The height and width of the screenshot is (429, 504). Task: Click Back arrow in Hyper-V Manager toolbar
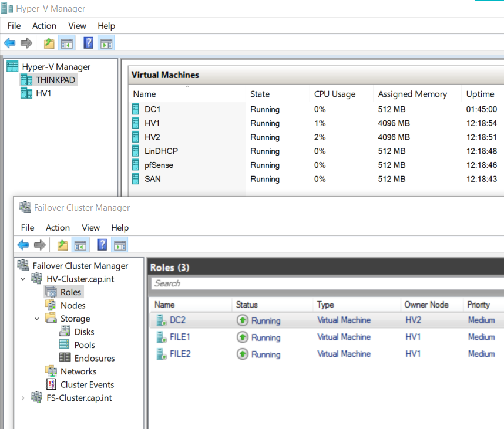[x=9, y=43]
